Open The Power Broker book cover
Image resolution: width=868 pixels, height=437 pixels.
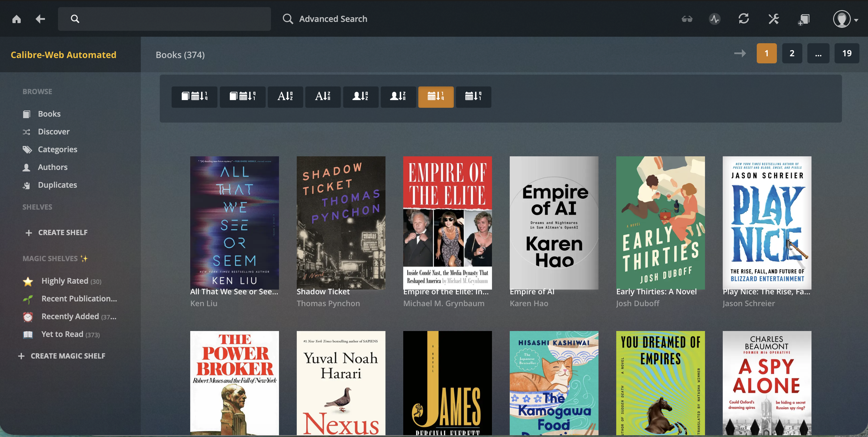(235, 383)
